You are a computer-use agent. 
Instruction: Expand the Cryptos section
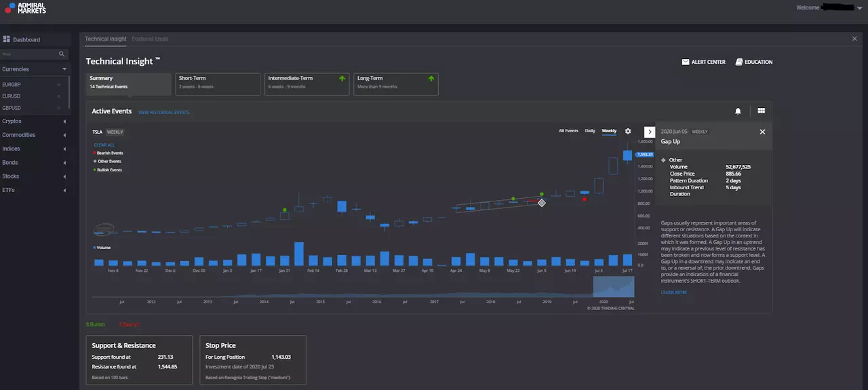tap(64, 121)
